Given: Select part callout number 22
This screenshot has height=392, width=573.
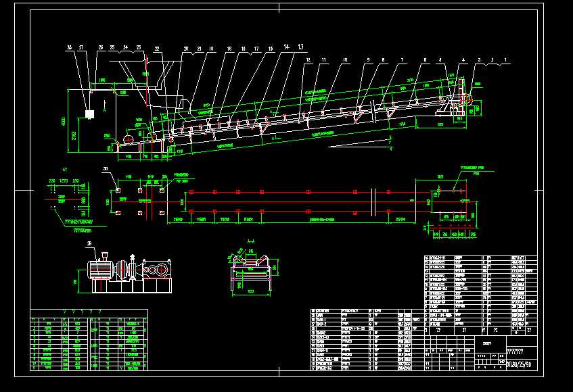Looking at the screenshot, I should (x=157, y=49).
